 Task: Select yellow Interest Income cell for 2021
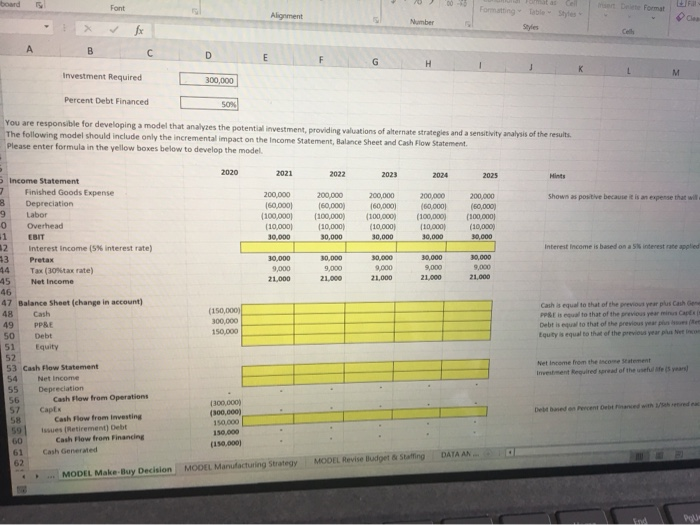267,247
